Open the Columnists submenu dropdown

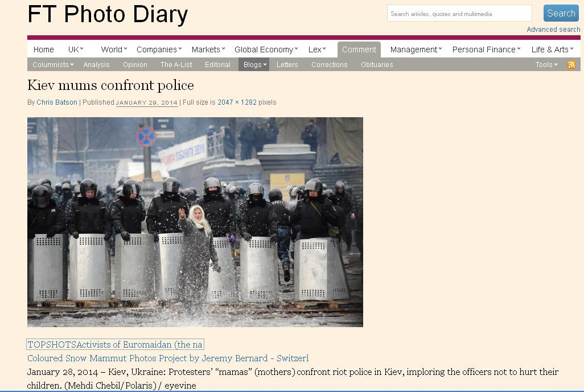(x=53, y=65)
